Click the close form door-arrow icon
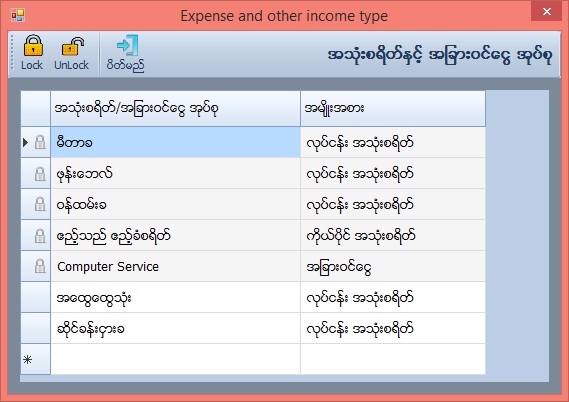This screenshot has width=569, height=402. pos(127,45)
